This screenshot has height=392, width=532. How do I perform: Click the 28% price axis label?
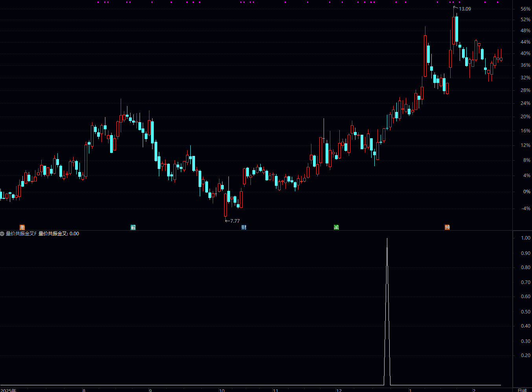pos(525,90)
